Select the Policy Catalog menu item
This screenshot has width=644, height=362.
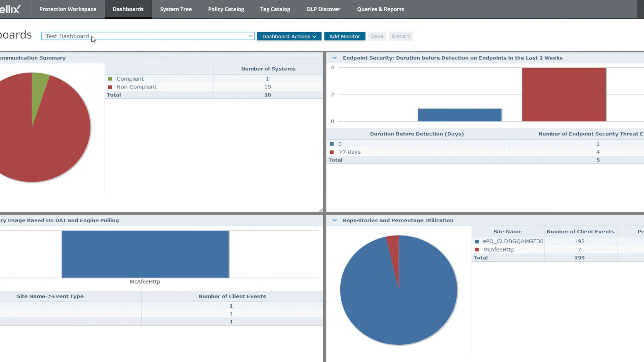(226, 9)
